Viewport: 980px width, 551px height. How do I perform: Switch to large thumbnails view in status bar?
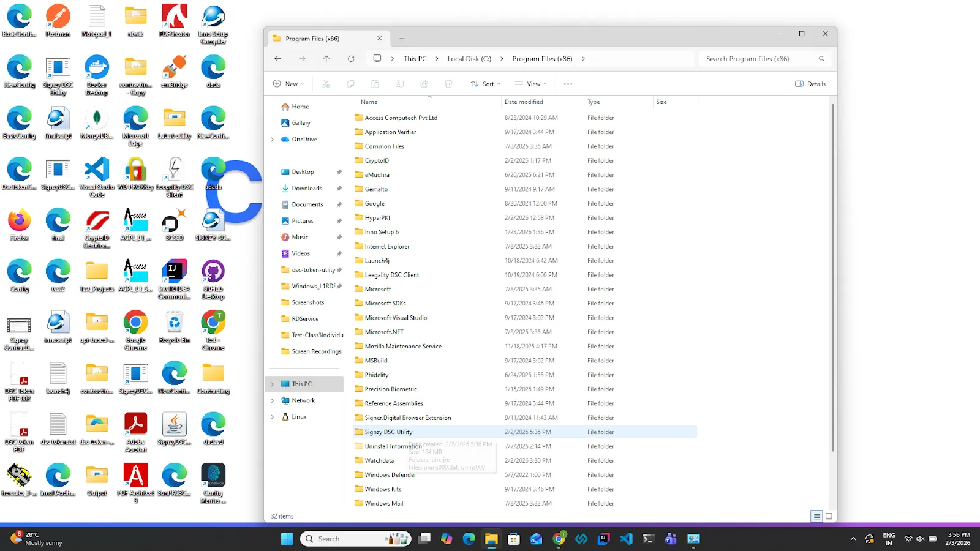pos(829,516)
